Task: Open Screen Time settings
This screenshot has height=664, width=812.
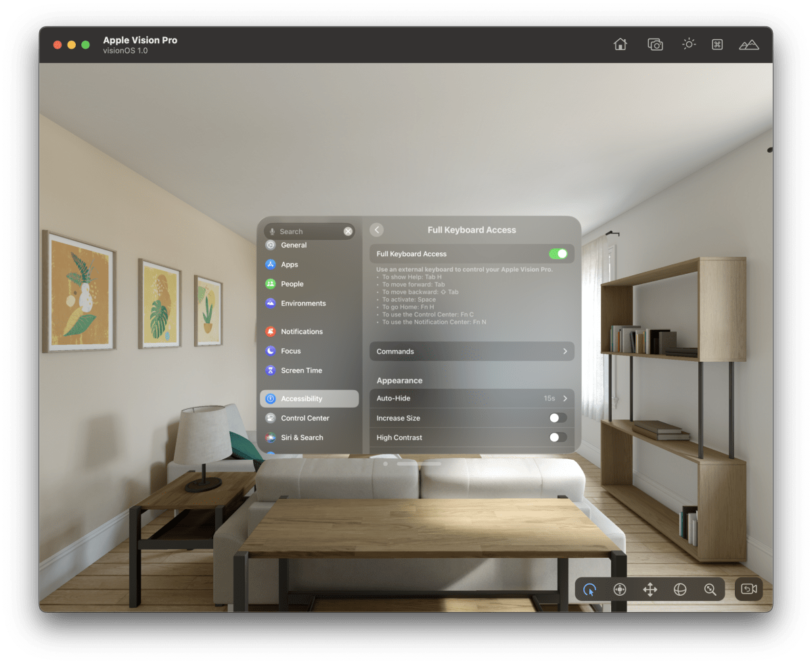Action: [x=309, y=371]
